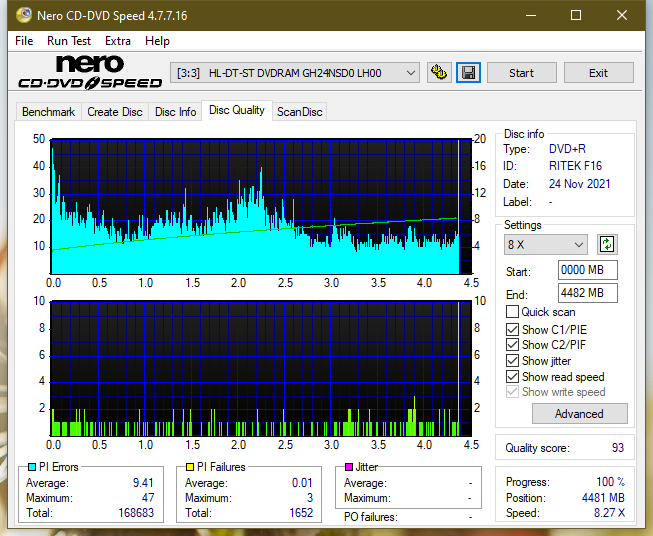The image size is (653, 536).
Task: Click the Start button
Action: 521,73
